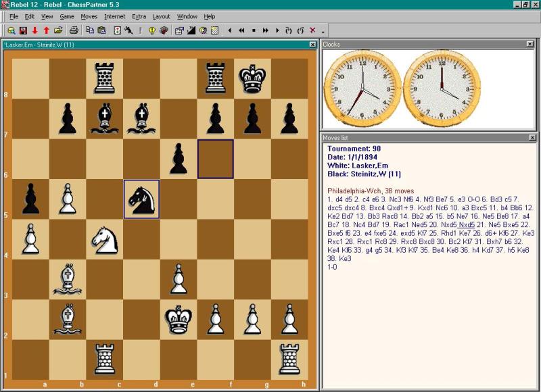The image size is (541, 392).
Task: Click the red up arrow toolbar icon
Action: coord(46,30)
